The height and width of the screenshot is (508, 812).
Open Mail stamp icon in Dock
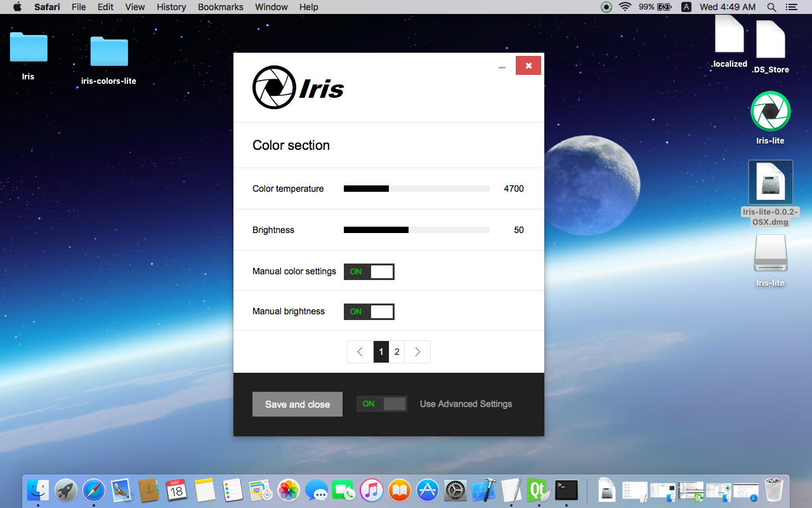point(122,490)
